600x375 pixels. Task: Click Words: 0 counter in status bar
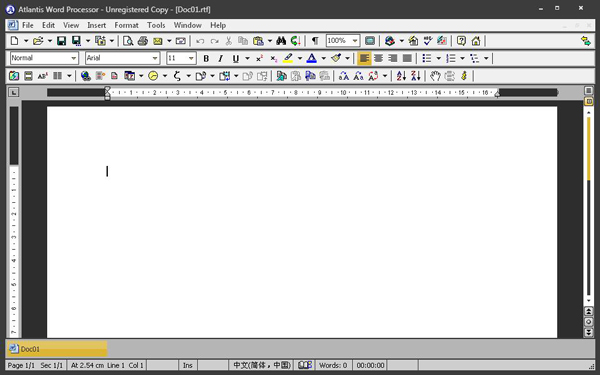click(x=333, y=365)
